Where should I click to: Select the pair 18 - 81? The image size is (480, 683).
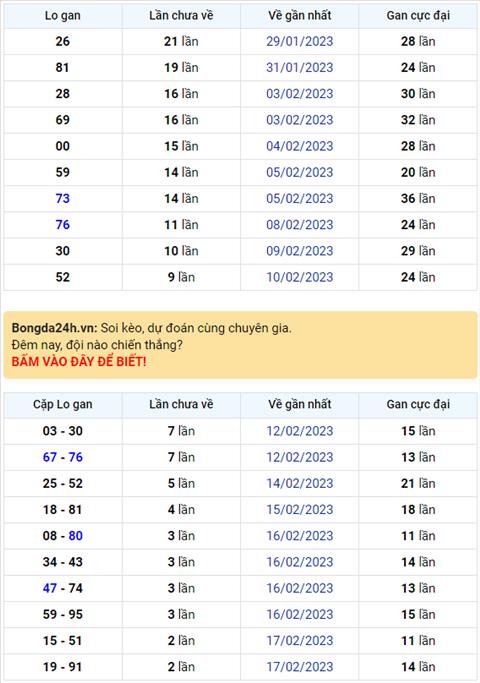click(63, 509)
